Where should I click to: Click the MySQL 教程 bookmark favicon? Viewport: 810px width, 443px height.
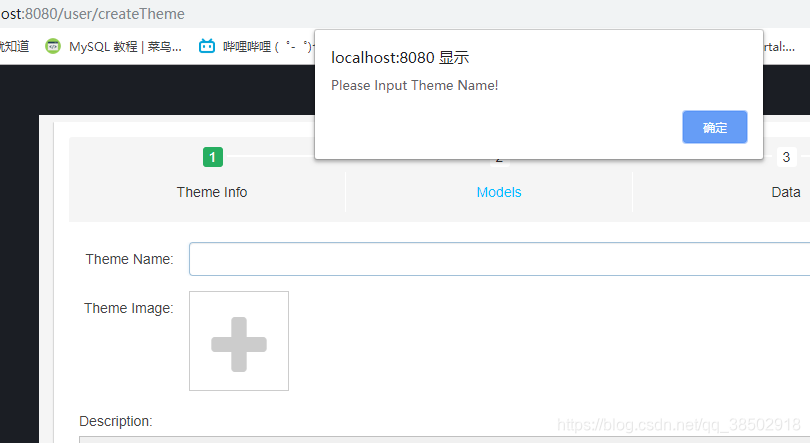(x=53, y=46)
